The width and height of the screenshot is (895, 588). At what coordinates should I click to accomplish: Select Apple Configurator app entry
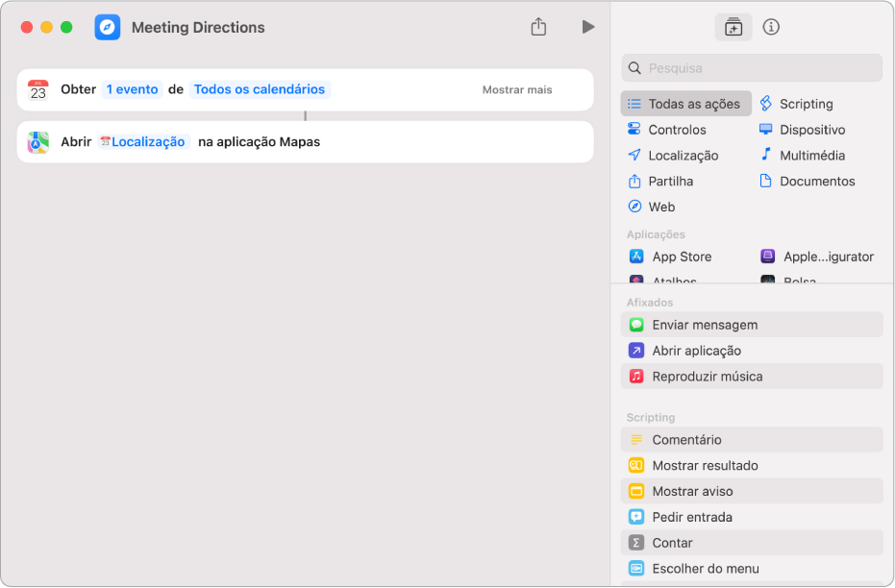817,257
